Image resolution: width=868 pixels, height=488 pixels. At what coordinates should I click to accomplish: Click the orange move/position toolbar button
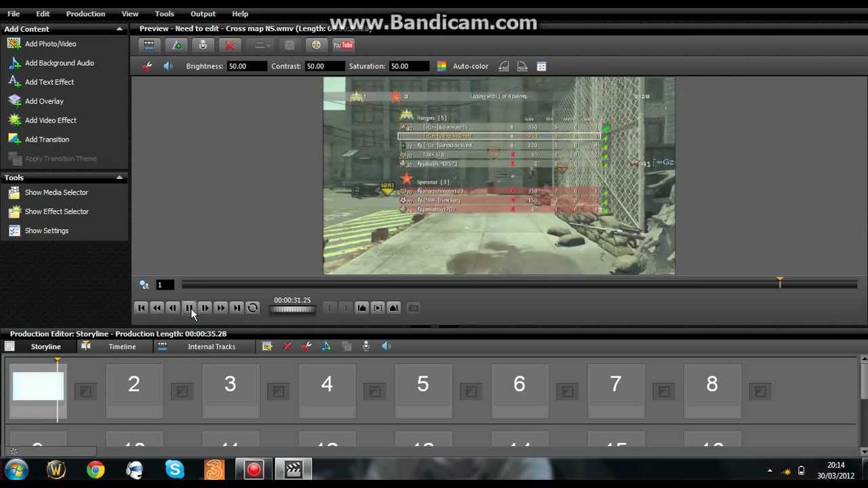pos(316,45)
